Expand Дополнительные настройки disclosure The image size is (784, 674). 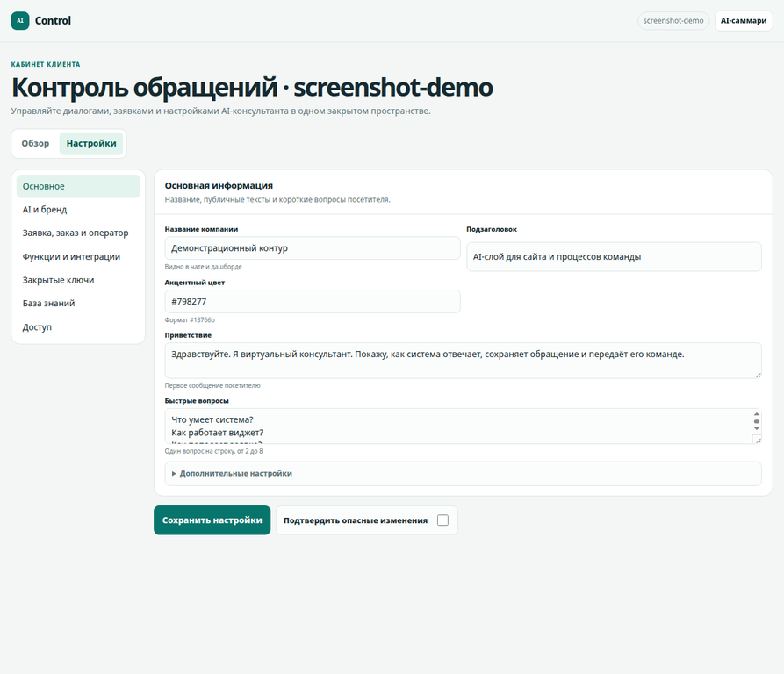coord(463,474)
